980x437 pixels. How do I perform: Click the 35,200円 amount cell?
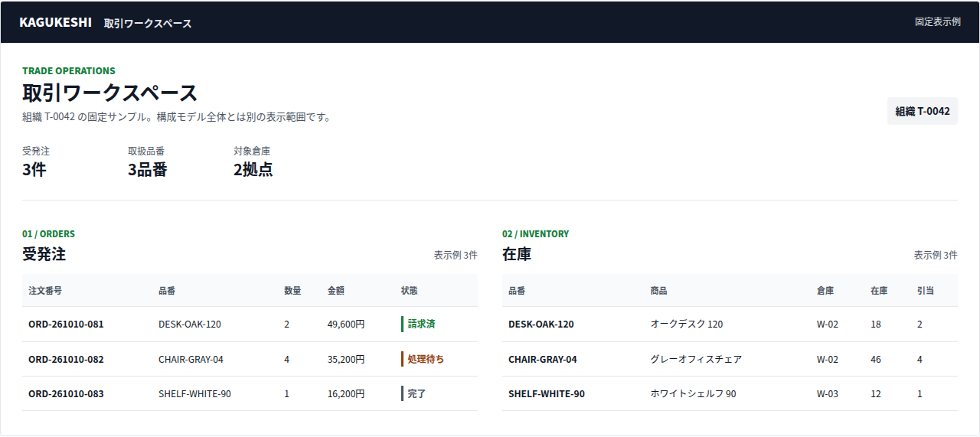346,360
